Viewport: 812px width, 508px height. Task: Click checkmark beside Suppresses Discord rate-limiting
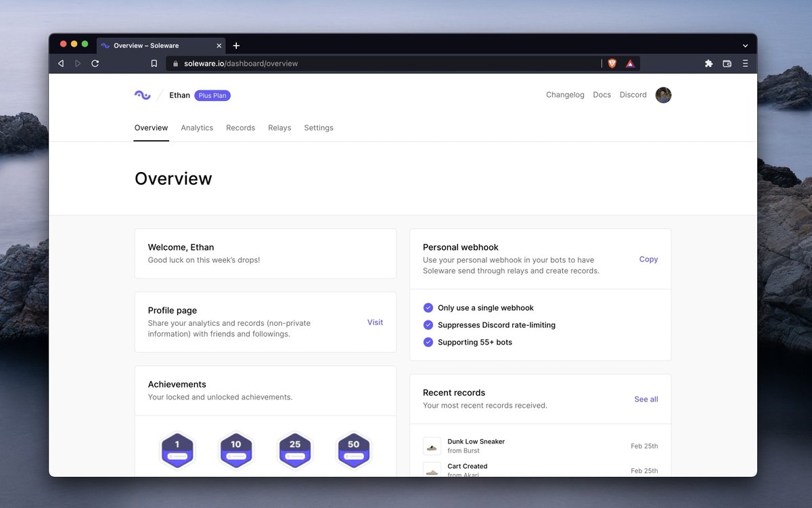click(x=428, y=325)
